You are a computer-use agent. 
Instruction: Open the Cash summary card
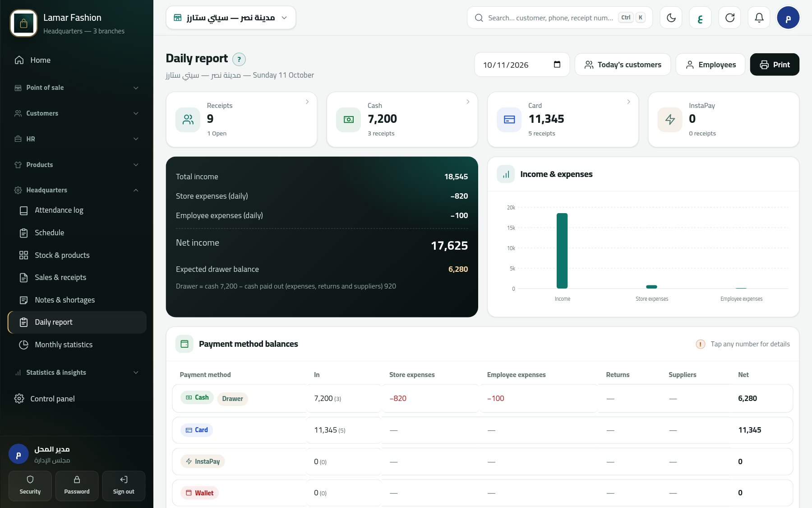coord(402,120)
